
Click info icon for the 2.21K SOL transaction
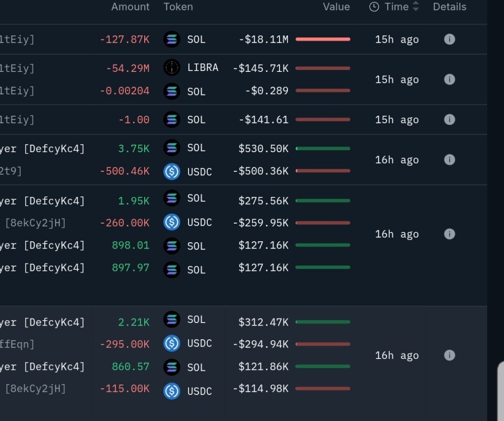coord(449,355)
